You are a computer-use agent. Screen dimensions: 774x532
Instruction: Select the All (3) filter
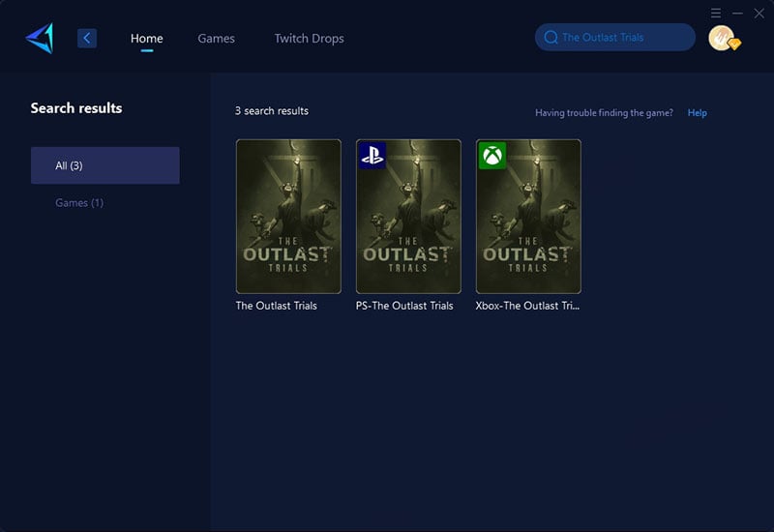(x=105, y=165)
